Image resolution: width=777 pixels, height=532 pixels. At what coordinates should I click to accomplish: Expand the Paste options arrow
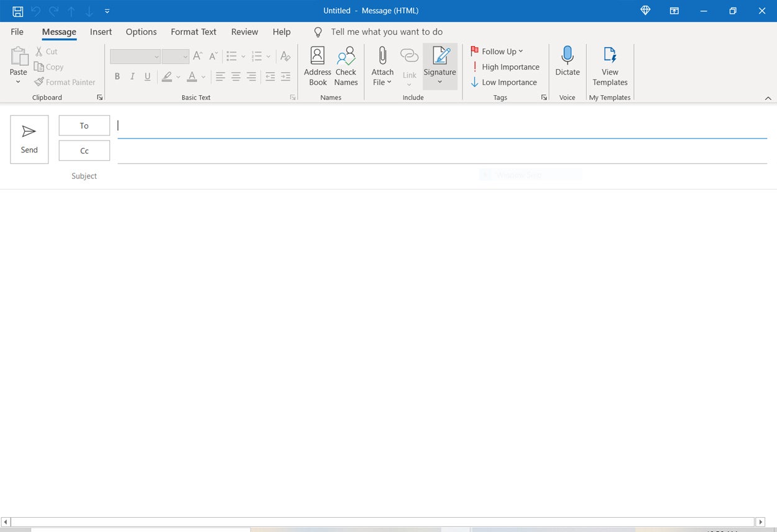pos(19,82)
